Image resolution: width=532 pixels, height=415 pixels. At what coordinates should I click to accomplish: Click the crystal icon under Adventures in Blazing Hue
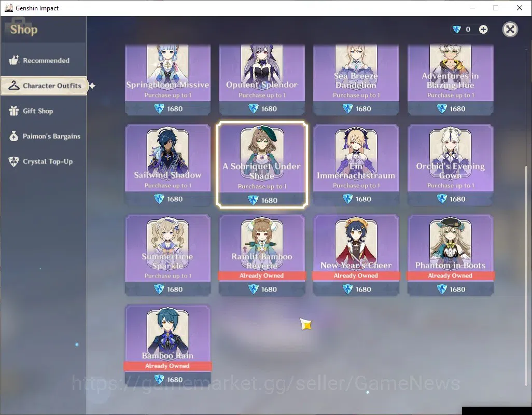pyautogui.click(x=441, y=108)
